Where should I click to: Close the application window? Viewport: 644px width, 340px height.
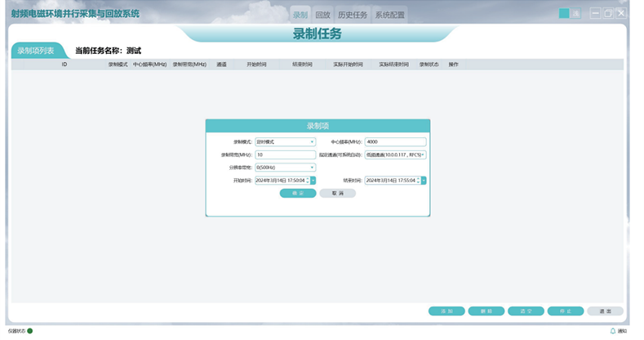coord(621,13)
